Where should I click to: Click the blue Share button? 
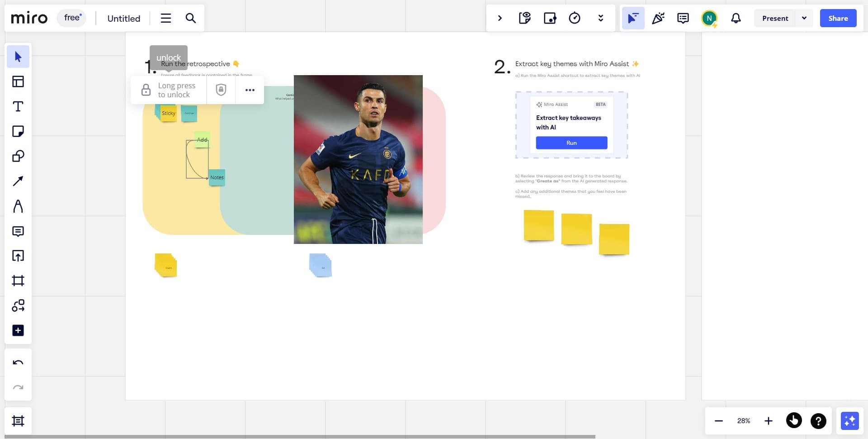click(838, 18)
